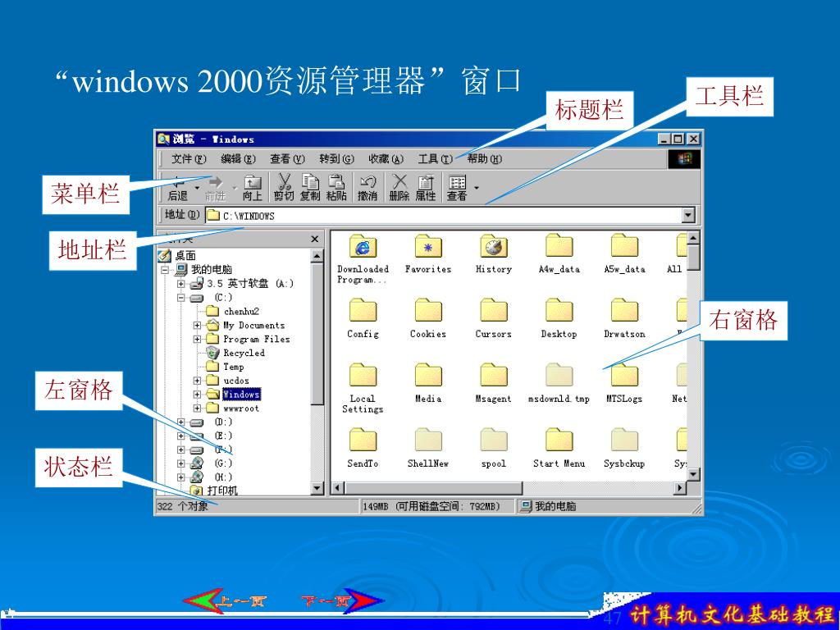
Task: Click left pane scrollbar down arrow
Action: [317, 488]
